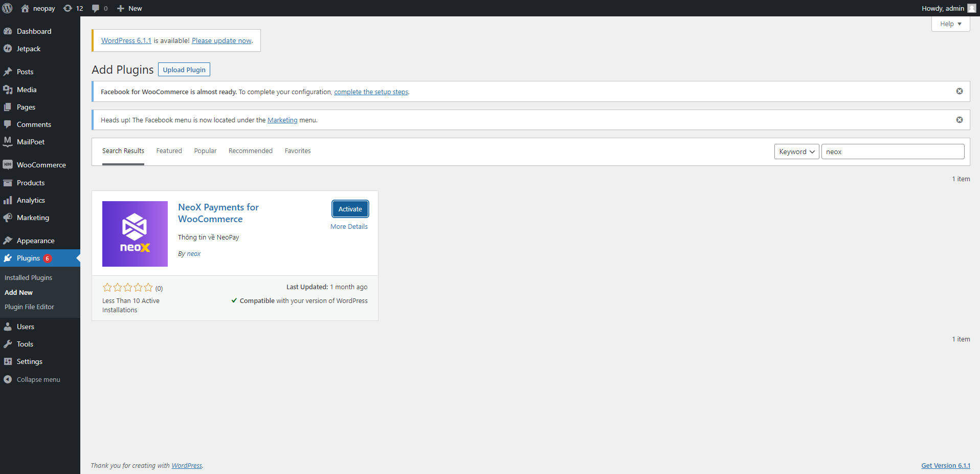The height and width of the screenshot is (474, 980).
Task: Open the Keyword search type dropdown
Action: tap(797, 152)
